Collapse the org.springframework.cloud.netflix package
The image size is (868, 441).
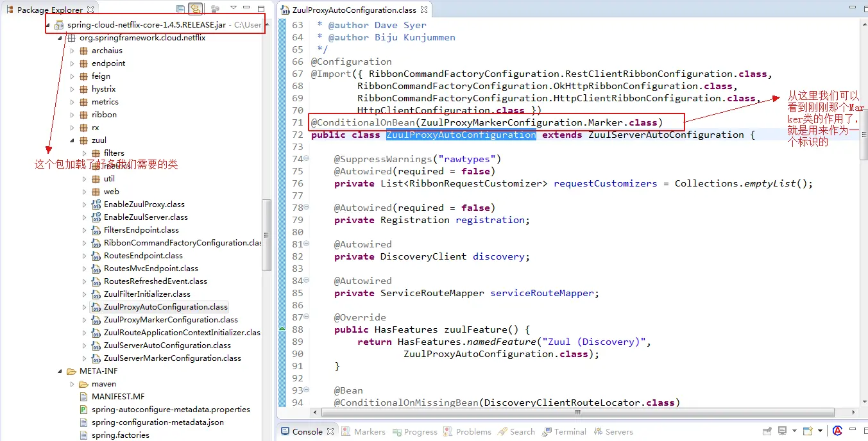click(60, 38)
